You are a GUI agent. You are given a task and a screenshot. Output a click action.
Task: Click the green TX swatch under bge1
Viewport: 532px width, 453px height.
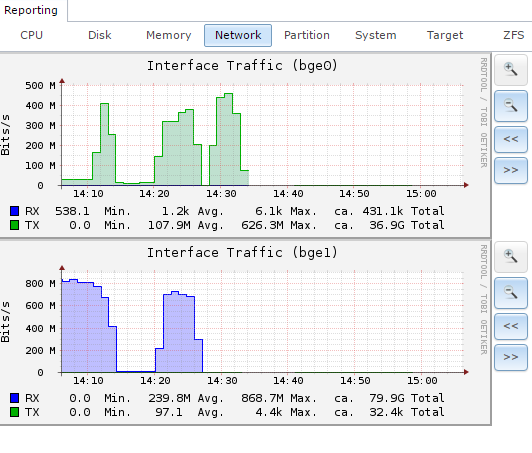(x=15, y=412)
